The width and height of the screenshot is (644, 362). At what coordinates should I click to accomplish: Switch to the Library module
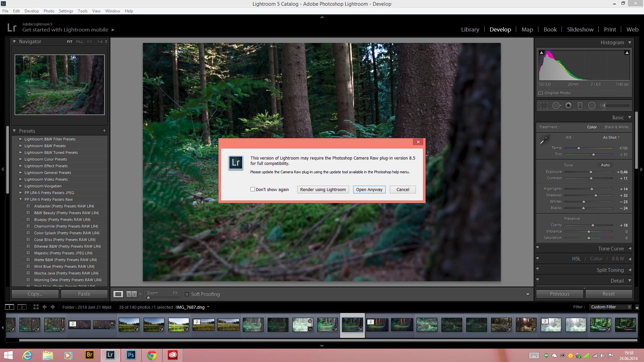470,29
